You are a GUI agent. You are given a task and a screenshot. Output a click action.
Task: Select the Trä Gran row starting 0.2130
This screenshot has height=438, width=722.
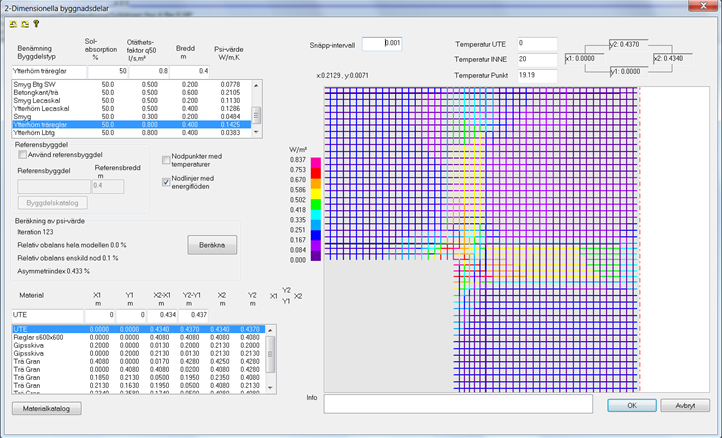click(139, 385)
